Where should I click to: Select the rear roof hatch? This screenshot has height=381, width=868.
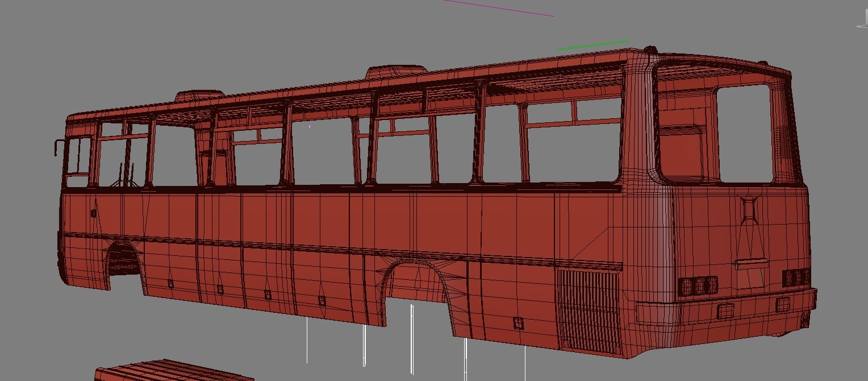click(x=395, y=72)
